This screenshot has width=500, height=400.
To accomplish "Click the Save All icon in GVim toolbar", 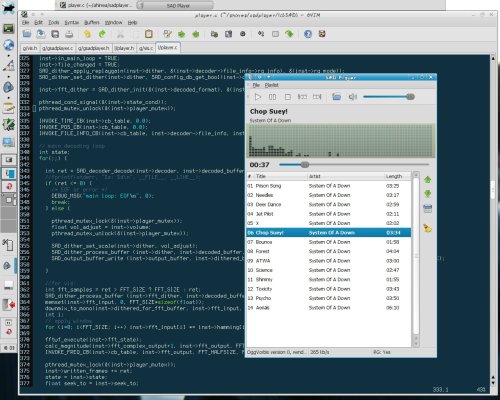I will click(x=55, y=34).
